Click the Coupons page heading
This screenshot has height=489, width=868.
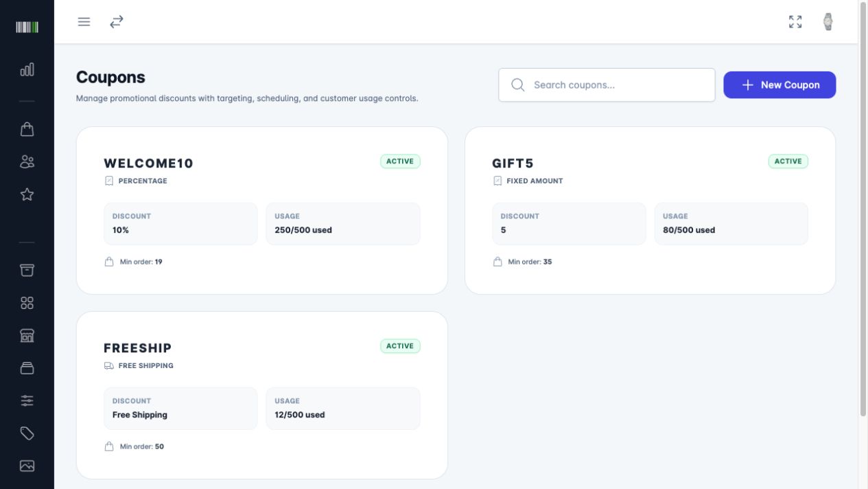[110, 77]
